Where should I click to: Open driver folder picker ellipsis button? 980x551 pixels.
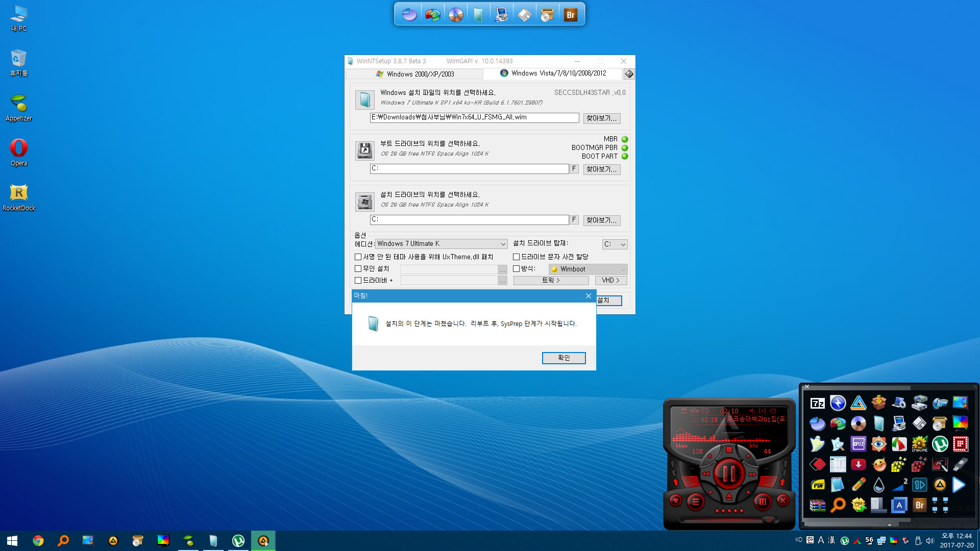[x=503, y=281]
